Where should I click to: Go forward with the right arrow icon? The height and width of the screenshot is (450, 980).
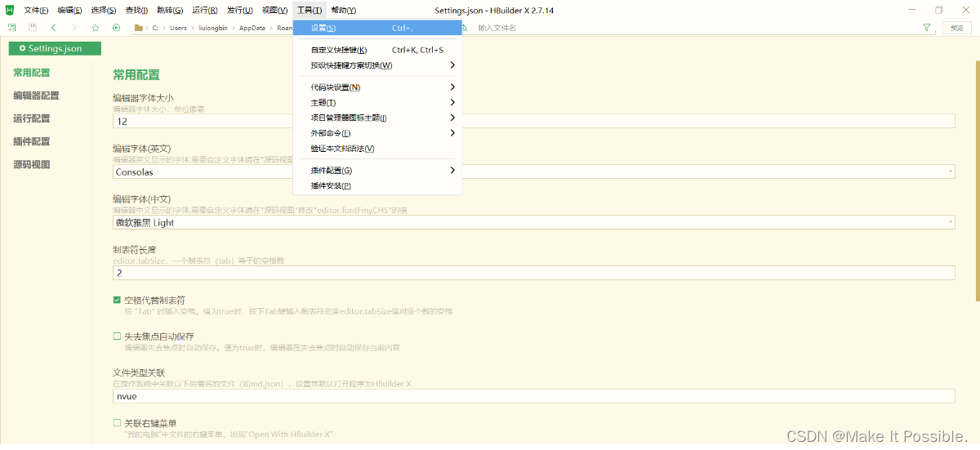point(74,28)
